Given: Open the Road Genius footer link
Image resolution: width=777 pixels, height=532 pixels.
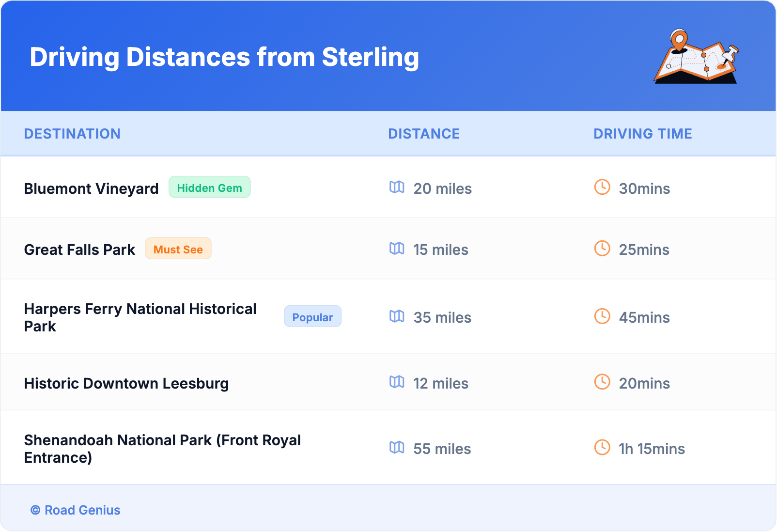Looking at the screenshot, I should pyautogui.click(x=76, y=510).
